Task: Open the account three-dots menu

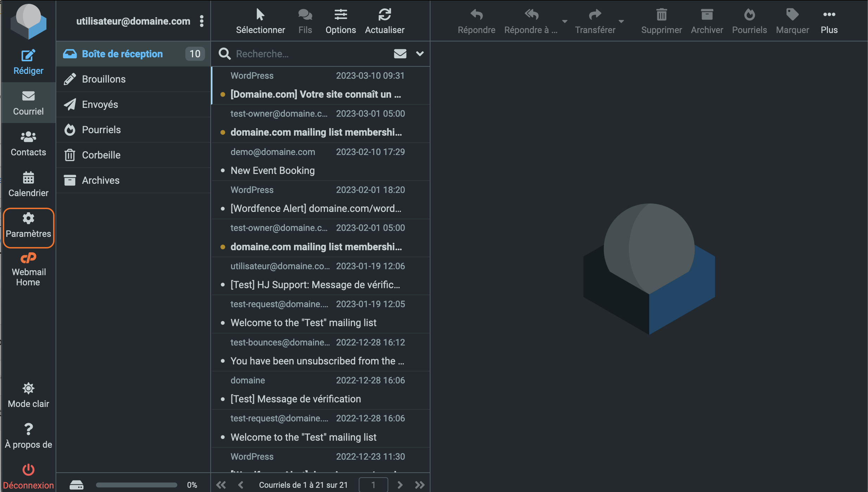Action: click(202, 21)
